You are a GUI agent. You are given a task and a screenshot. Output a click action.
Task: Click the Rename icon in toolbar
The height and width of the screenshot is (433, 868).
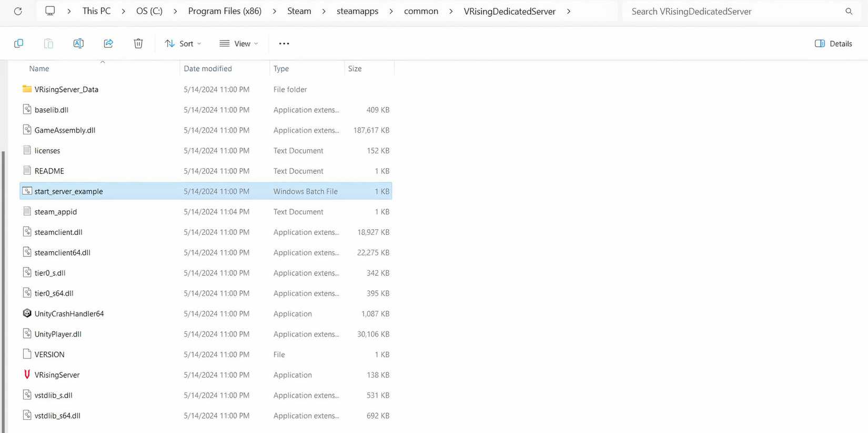[x=78, y=44]
